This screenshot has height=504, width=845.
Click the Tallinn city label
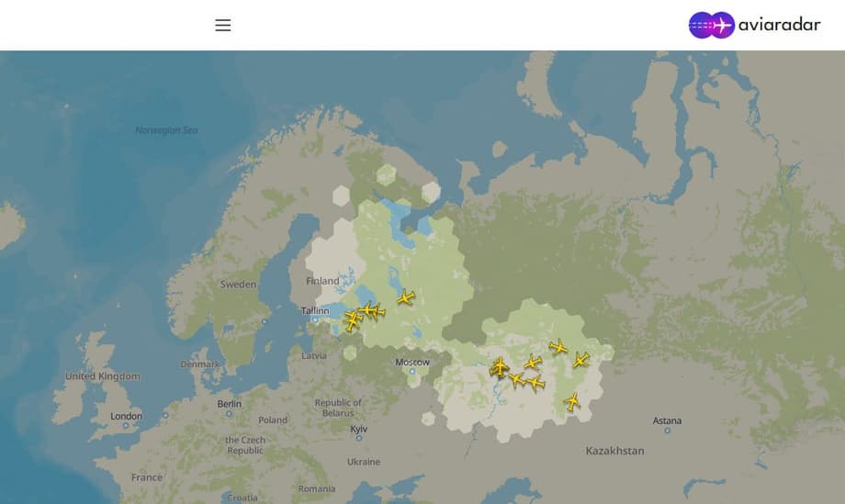click(314, 310)
